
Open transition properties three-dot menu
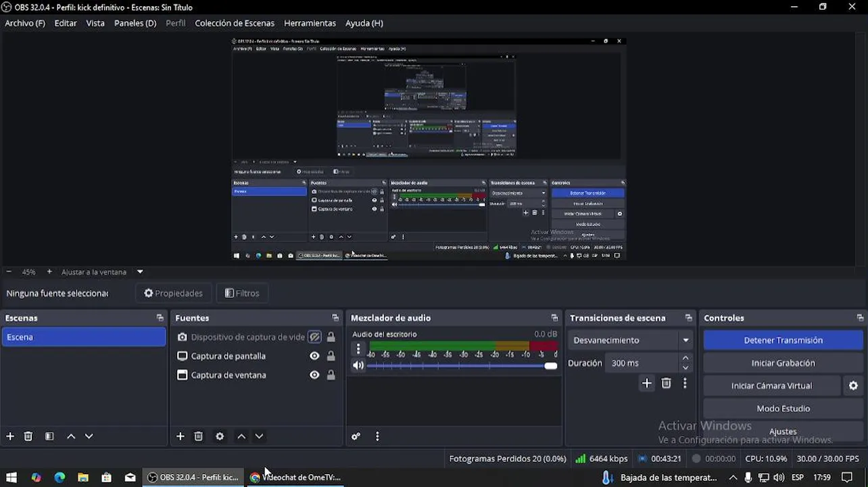click(x=685, y=384)
